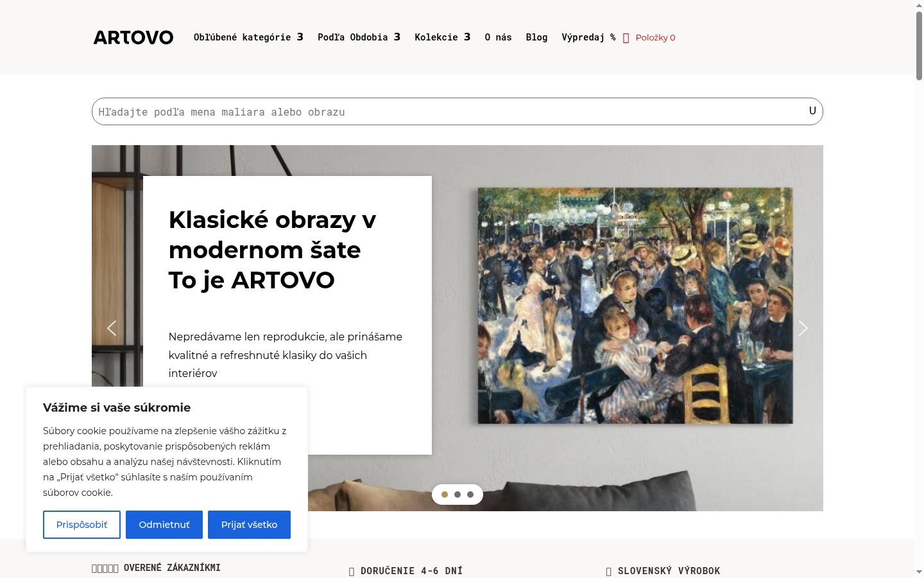Select the first carousel dot
Viewport: 924px width, 578px height.
pos(445,495)
